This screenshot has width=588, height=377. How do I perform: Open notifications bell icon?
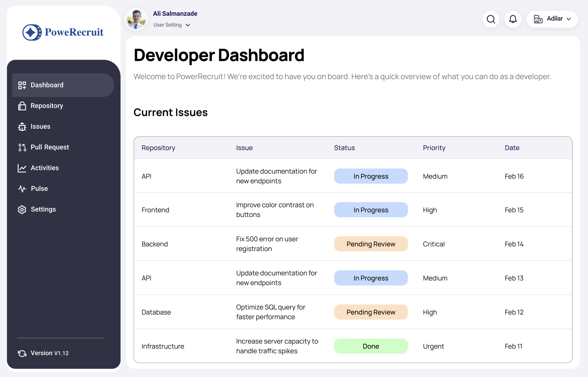click(513, 19)
